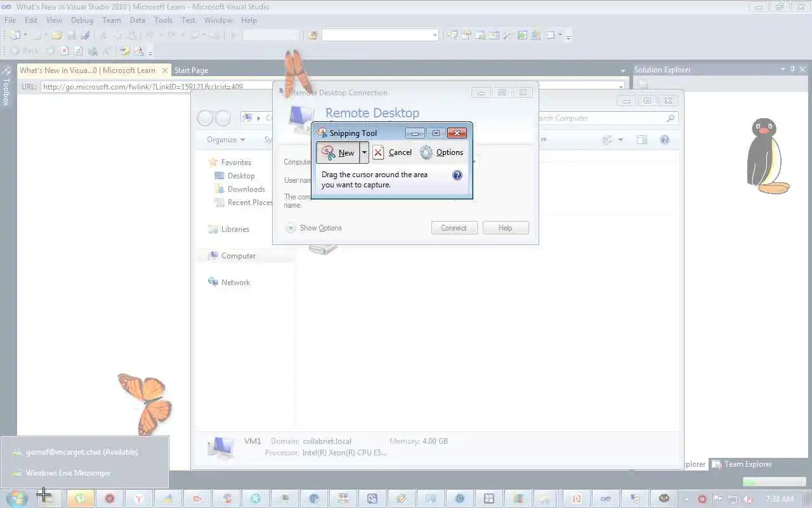
Task: Click the Change your view icon in Explorer
Action: click(x=607, y=140)
